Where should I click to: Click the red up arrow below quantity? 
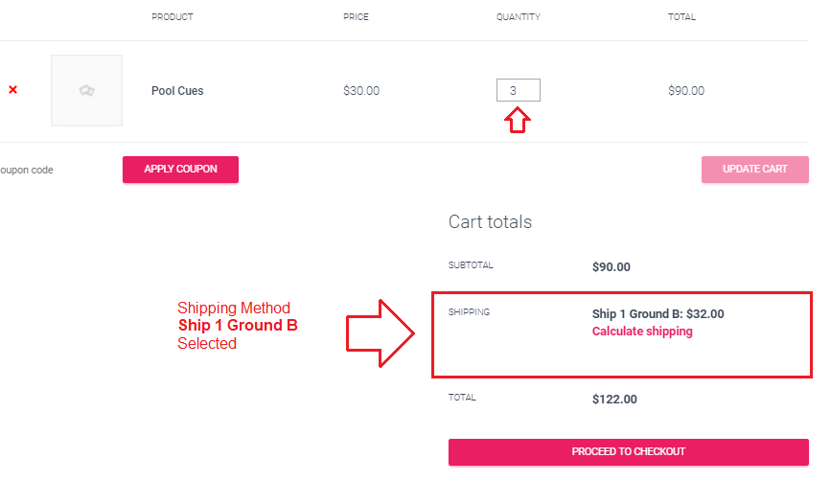pos(518,121)
